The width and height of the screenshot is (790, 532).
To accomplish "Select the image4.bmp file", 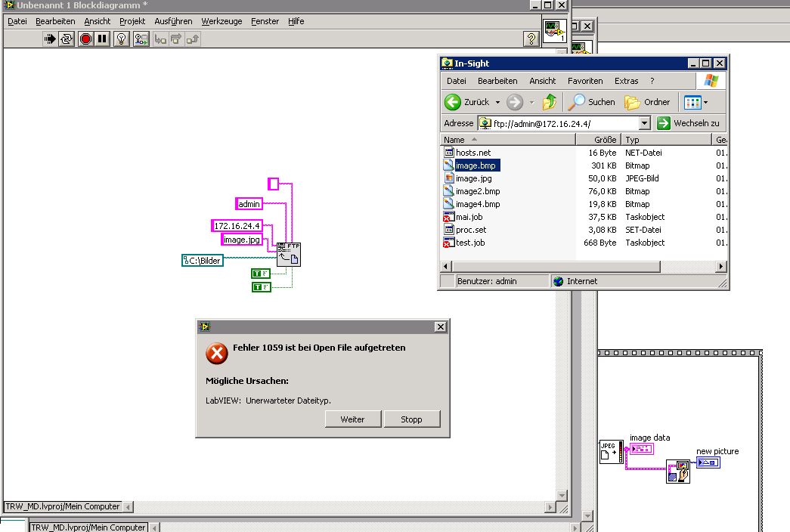I will click(x=472, y=203).
